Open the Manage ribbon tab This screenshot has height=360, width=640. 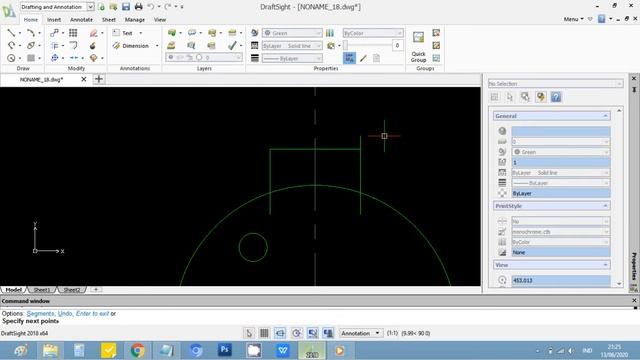click(135, 20)
